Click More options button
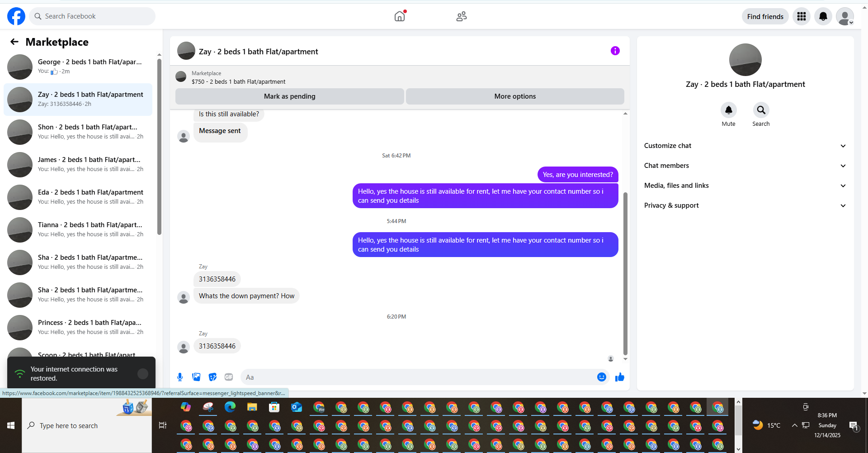Viewport: 868px width, 453px height. (x=515, y=96)
